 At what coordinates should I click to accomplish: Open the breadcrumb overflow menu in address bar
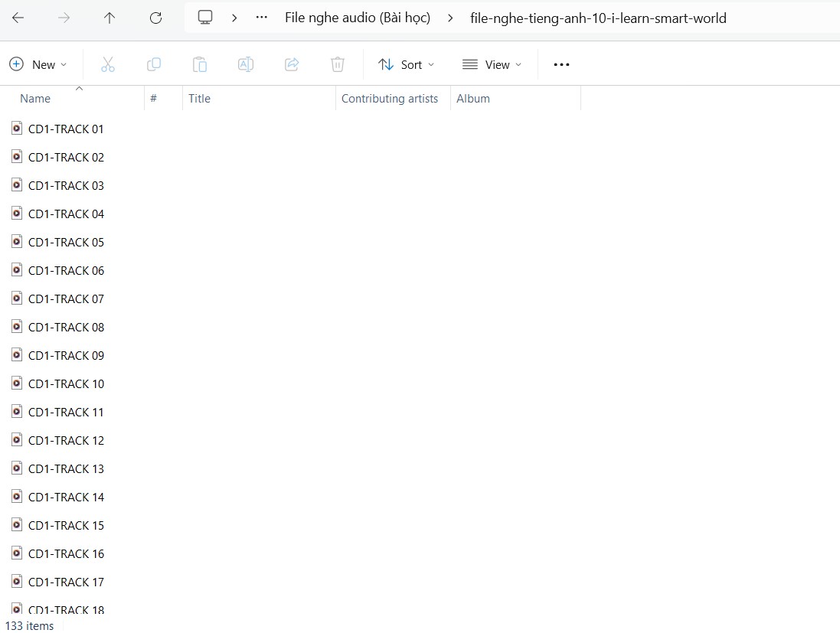[x=261, y=18]
